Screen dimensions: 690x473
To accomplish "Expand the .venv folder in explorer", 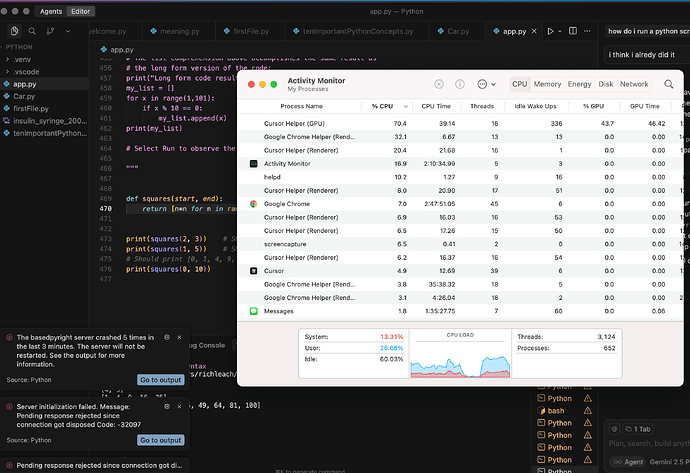I will (22, 59).
